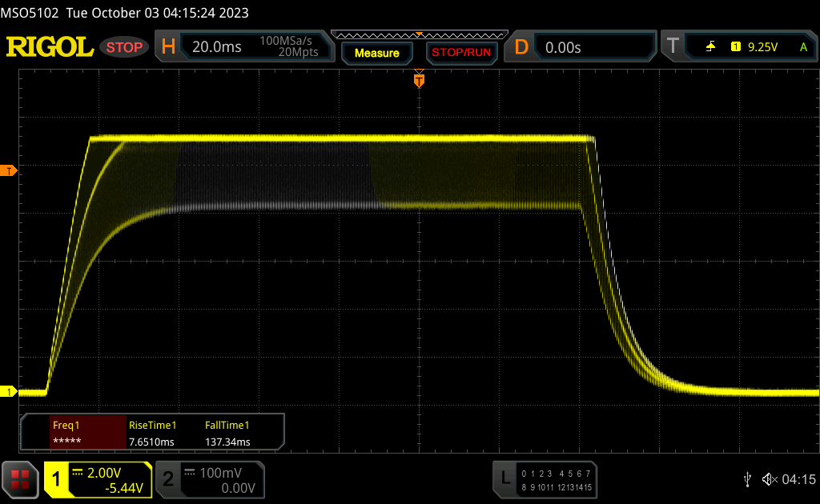Select the FallTime1 measurement item

(x=228, y=433)
